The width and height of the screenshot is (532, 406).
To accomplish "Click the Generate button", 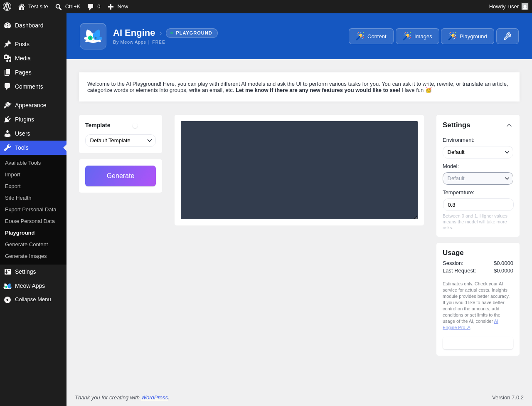I will 121,176.
